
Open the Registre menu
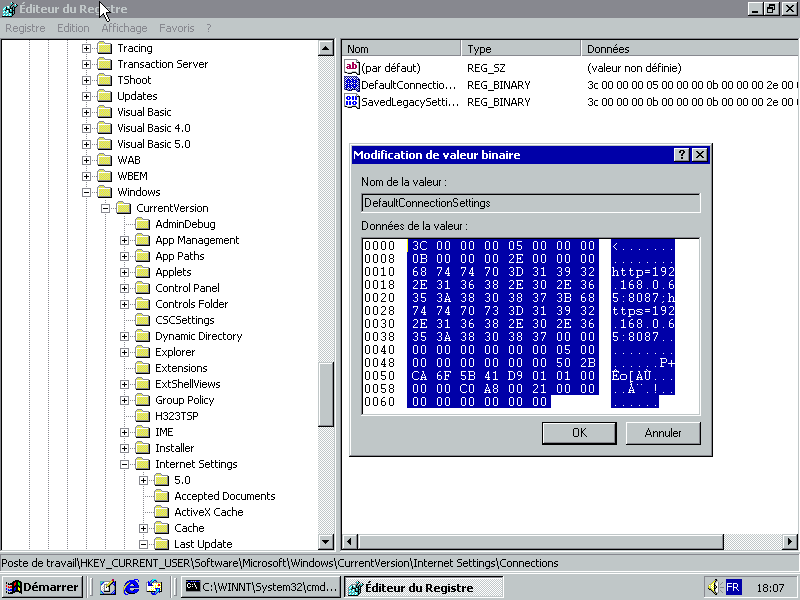tap(25, 28)
